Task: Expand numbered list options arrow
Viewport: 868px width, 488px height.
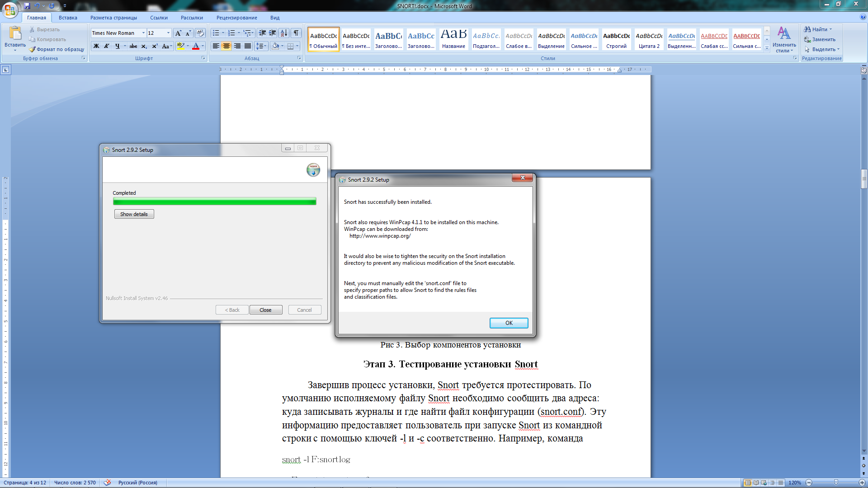Action: 239,33
